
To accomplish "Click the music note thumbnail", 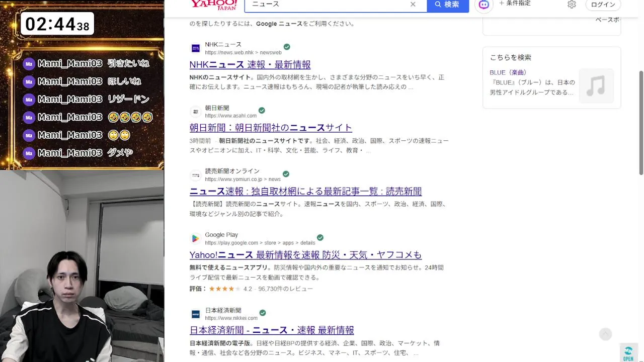I will coord(596,86).
